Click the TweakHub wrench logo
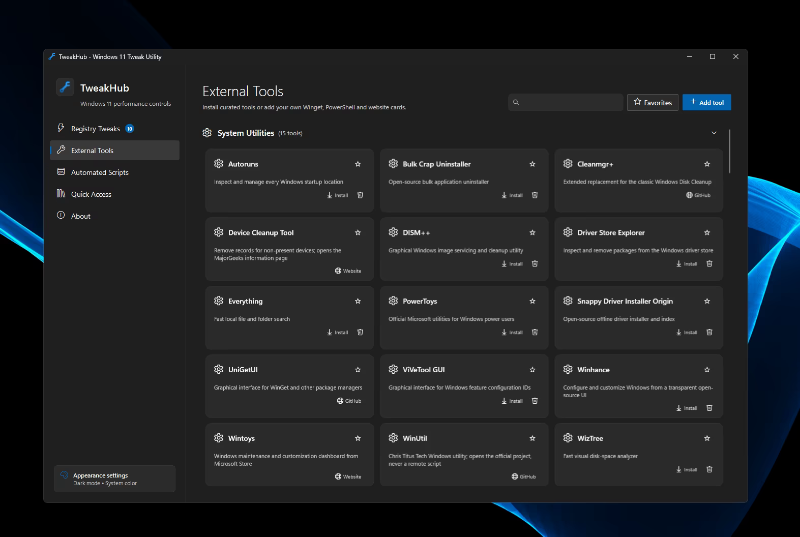800x537 pixels. click(65, 87)
